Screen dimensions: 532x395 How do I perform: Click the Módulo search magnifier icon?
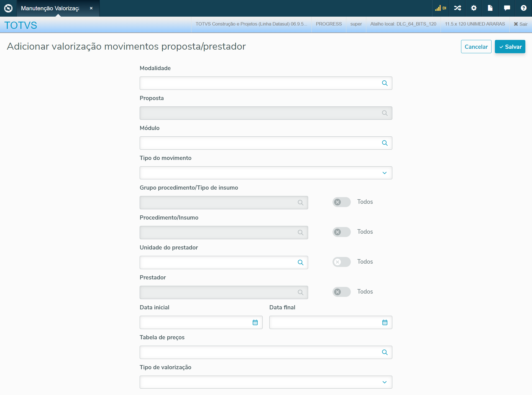[385, 143]
